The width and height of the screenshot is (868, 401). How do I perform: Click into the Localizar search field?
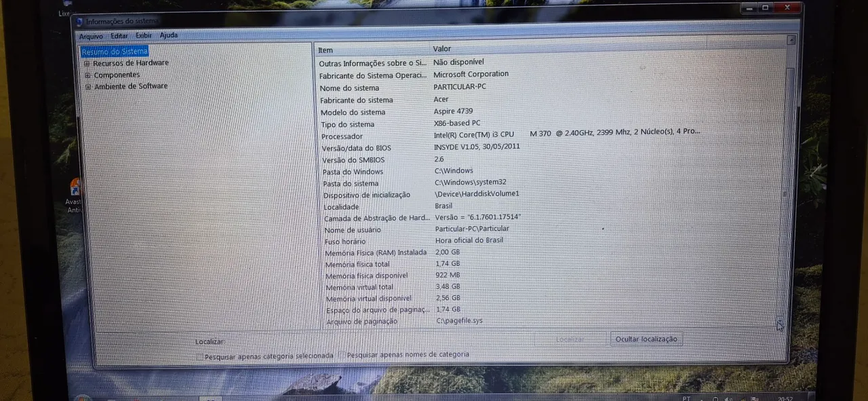tap(380, 340)
